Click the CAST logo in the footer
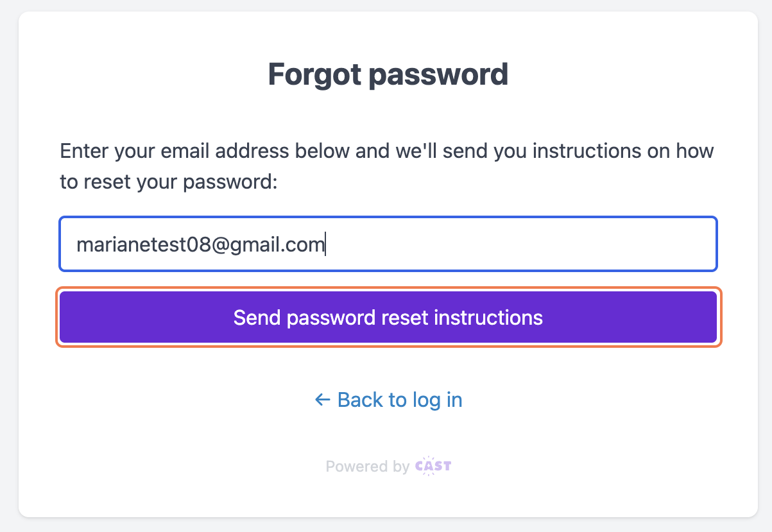 [433, 466]
